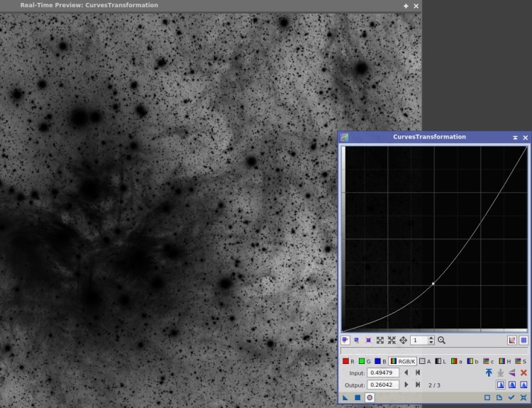Click the Store Curve blue up-arrow

tap(489, 373)
